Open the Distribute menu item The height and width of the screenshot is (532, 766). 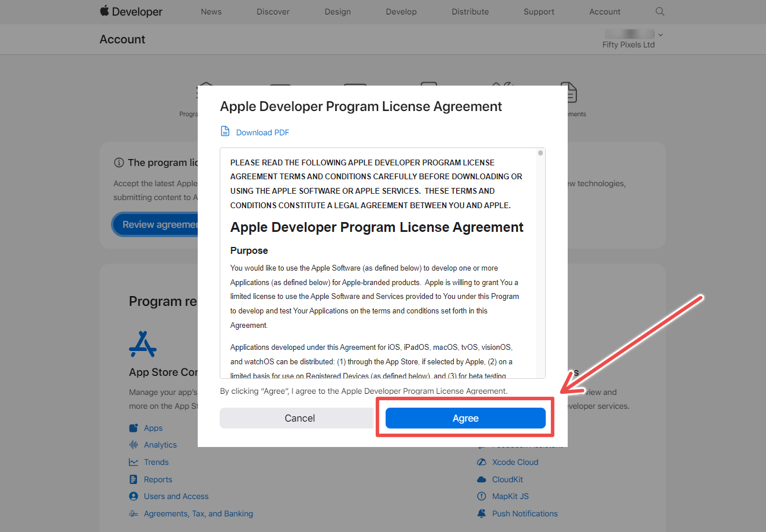click(x=470, y=12)
